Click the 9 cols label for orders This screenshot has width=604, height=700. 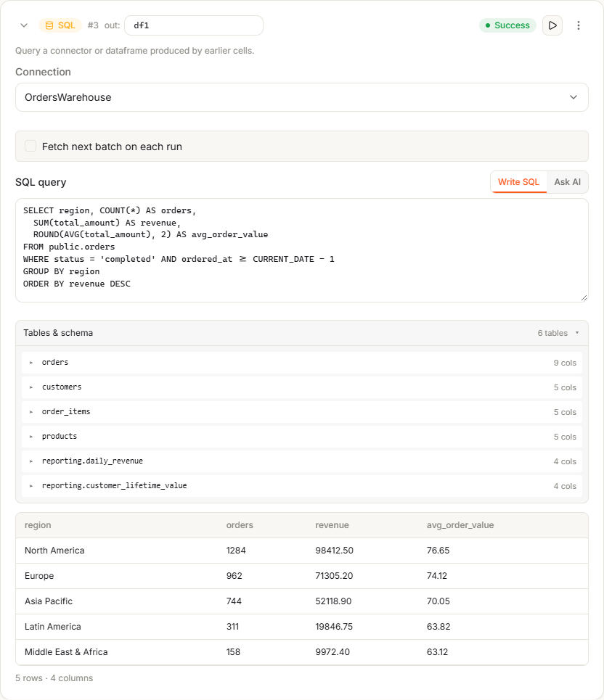point(565,363)
